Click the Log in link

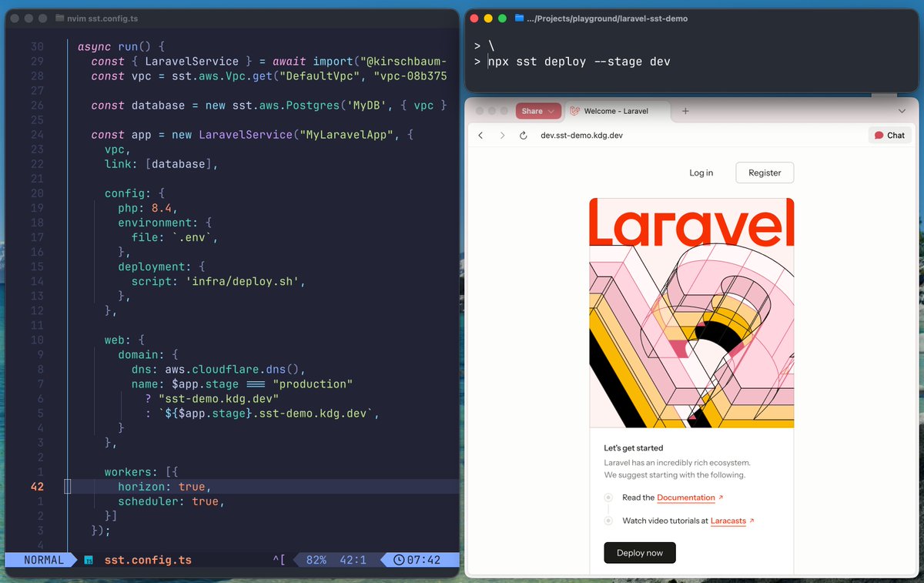[x=701, y=173]
